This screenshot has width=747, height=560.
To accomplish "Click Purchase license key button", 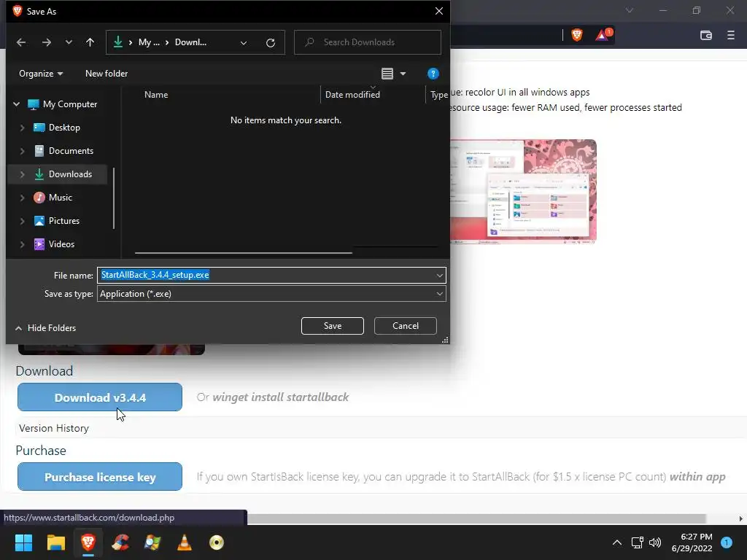I will point(100,477).
